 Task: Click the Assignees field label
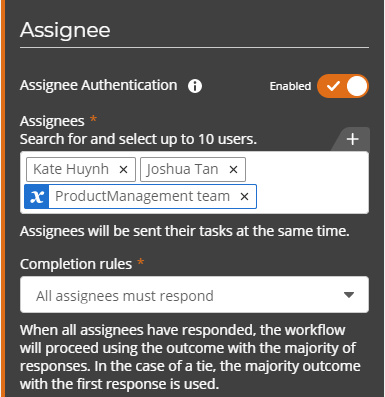click(x=52, y=121)
